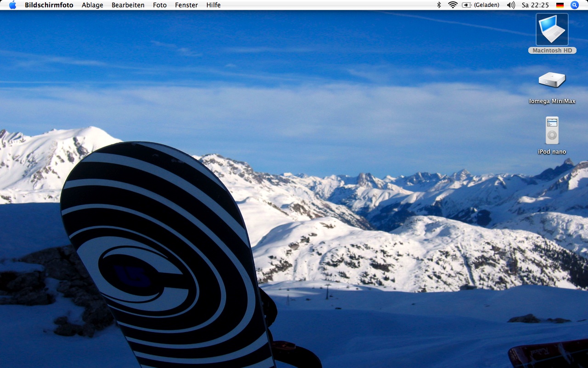Select the Macintosh HD drive icon
Viewport: 588px width, 368px height.
coord(552,29)
